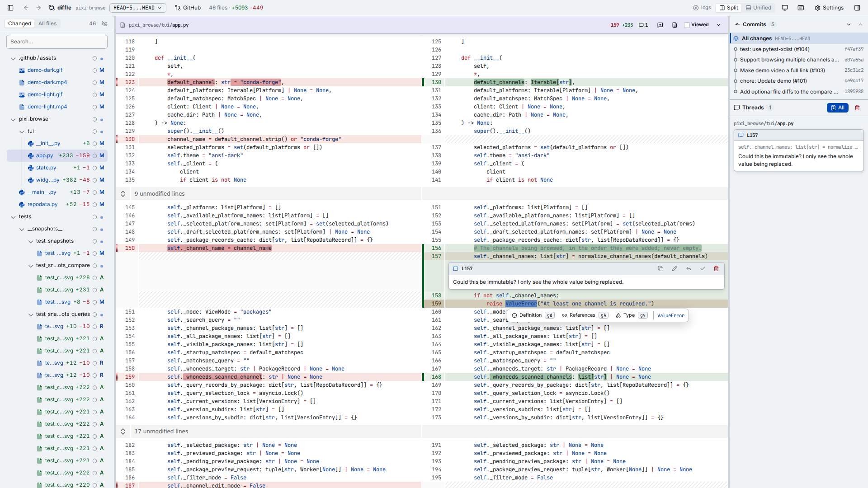This screenshot has width=868, height=488.
Task: Open the logs view
Action: (x=702, y=8)
